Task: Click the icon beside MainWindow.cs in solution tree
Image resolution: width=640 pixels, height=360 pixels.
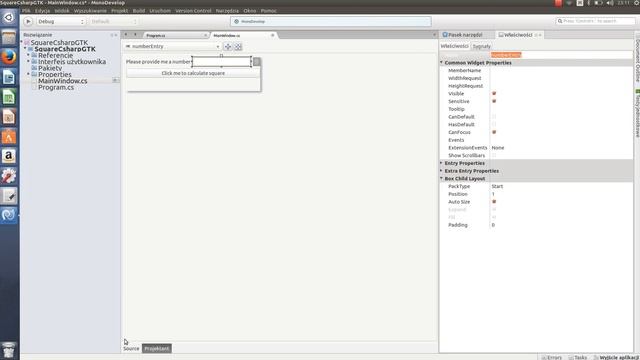Action: [x=116, y=80]
